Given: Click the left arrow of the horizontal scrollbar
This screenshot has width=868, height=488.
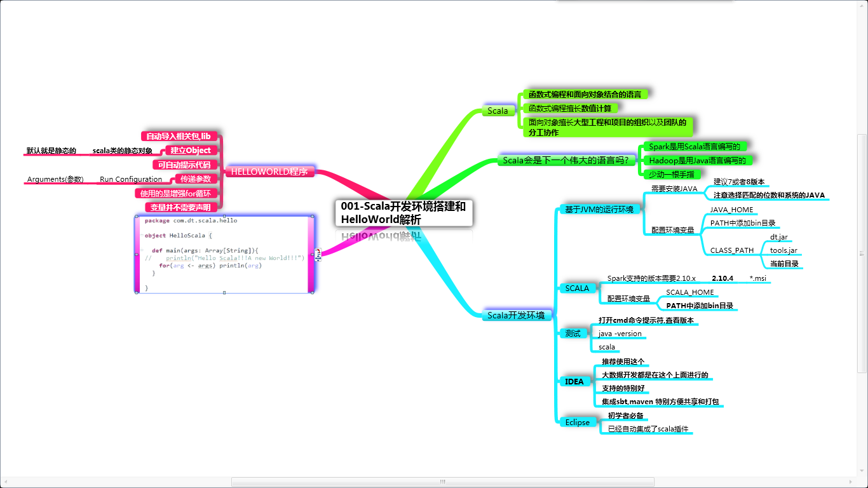Looking at the screenshot, I should 4,482.
